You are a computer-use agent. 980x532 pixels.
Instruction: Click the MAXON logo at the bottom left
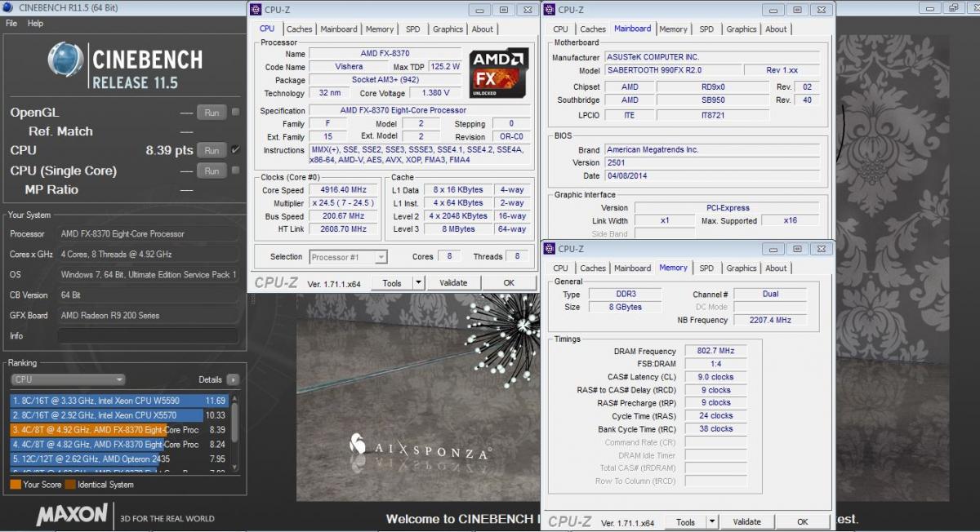72,515
